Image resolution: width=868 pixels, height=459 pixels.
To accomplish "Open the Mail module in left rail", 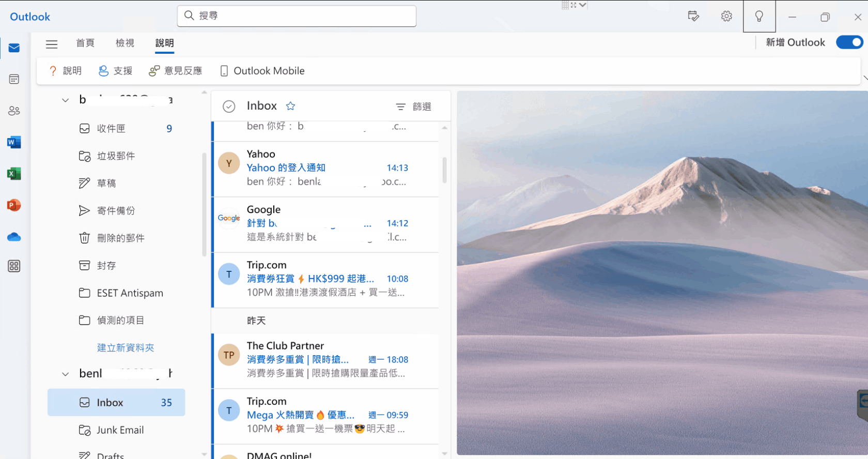I will (14, 48).
